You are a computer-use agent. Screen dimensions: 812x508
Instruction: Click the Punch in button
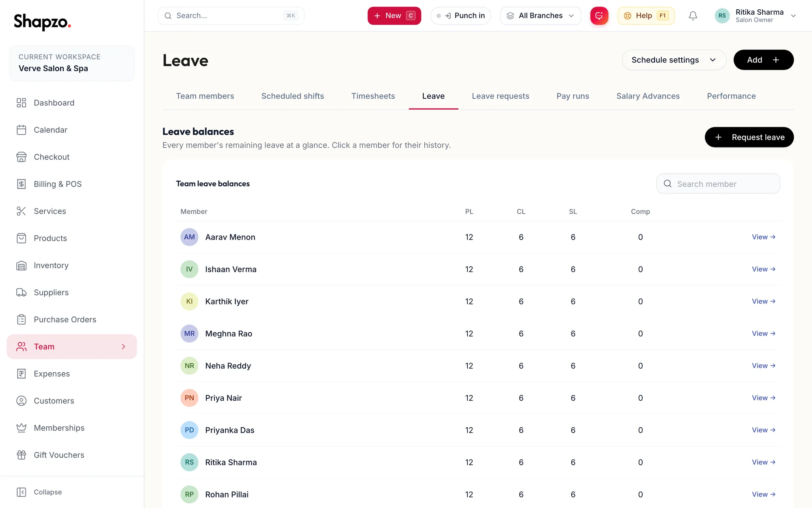(x=460, y=16)
